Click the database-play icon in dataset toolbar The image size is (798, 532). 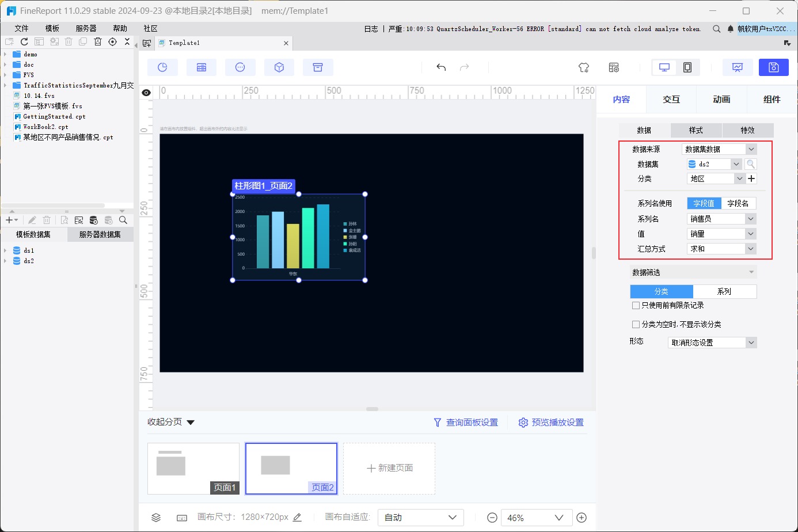[94, 220]
